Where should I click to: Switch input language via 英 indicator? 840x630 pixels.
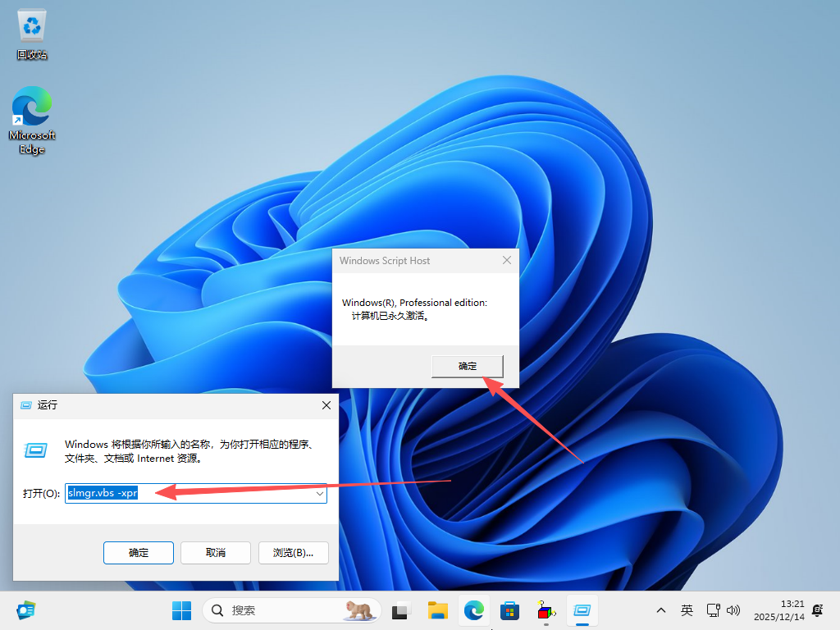click(x=687, y=610)
